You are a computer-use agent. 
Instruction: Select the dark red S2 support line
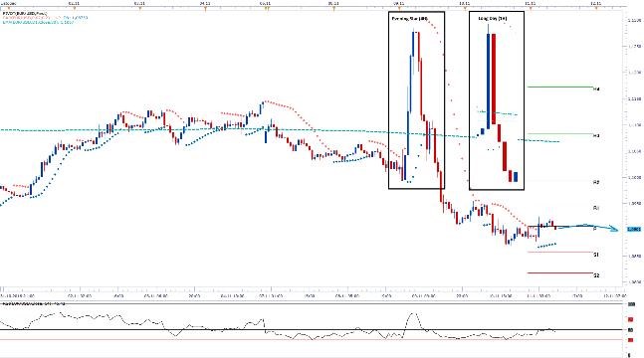(x=560, y=273)
